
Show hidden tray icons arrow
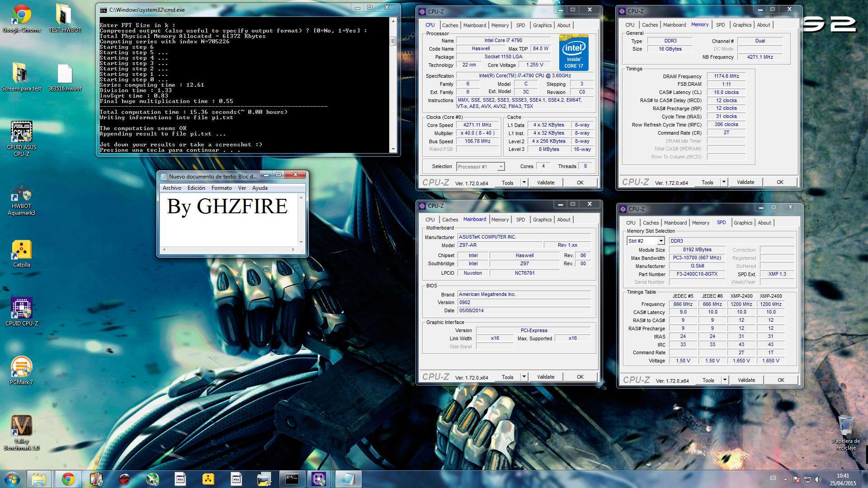point(785,479)
